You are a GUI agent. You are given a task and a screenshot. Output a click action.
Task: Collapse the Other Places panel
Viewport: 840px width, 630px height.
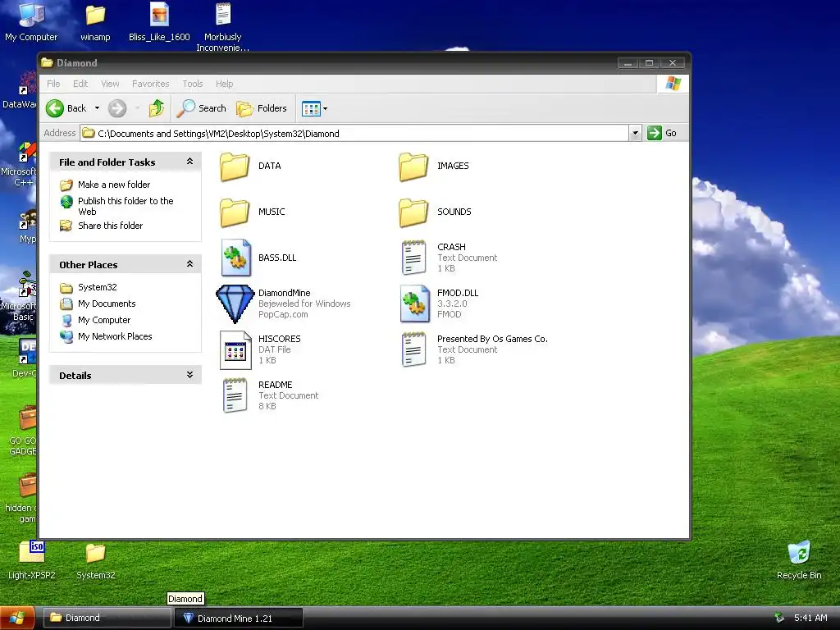[189, 263]
